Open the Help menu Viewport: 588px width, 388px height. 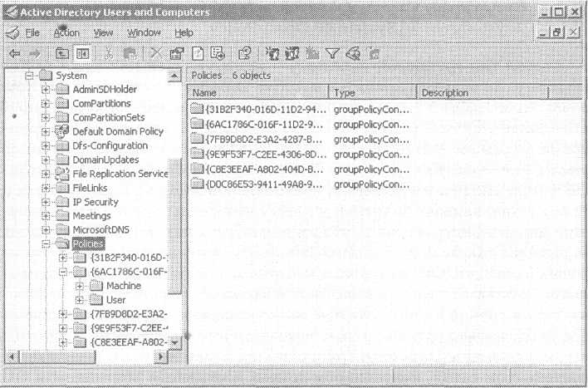(x=184, y=33)
